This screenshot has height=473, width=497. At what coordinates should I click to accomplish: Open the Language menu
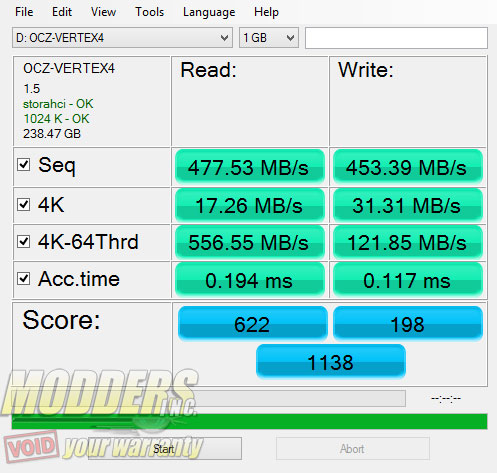point(209,12)
